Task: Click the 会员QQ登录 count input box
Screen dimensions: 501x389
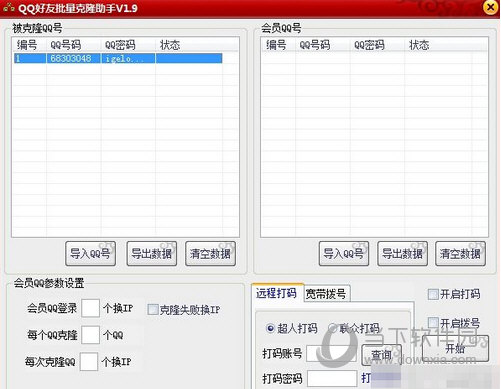Action: point(91,308)
